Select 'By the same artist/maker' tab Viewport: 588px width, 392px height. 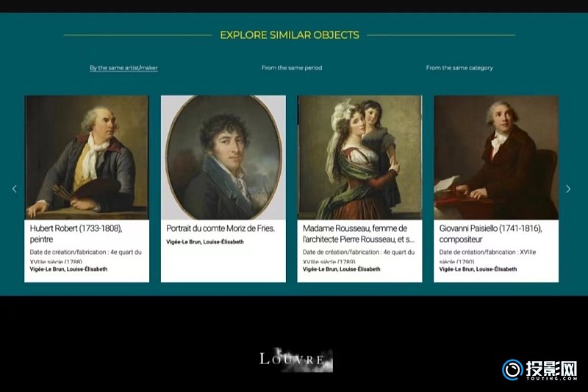click(123, 68)
